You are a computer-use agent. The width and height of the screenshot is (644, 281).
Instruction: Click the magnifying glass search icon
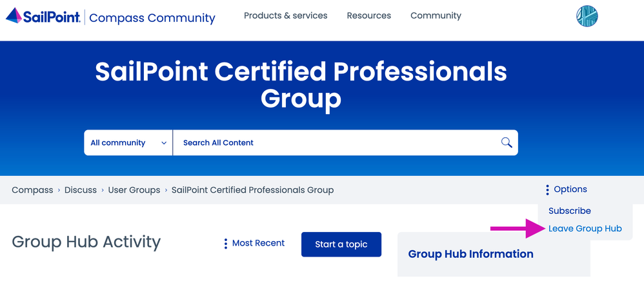(506, 142)
